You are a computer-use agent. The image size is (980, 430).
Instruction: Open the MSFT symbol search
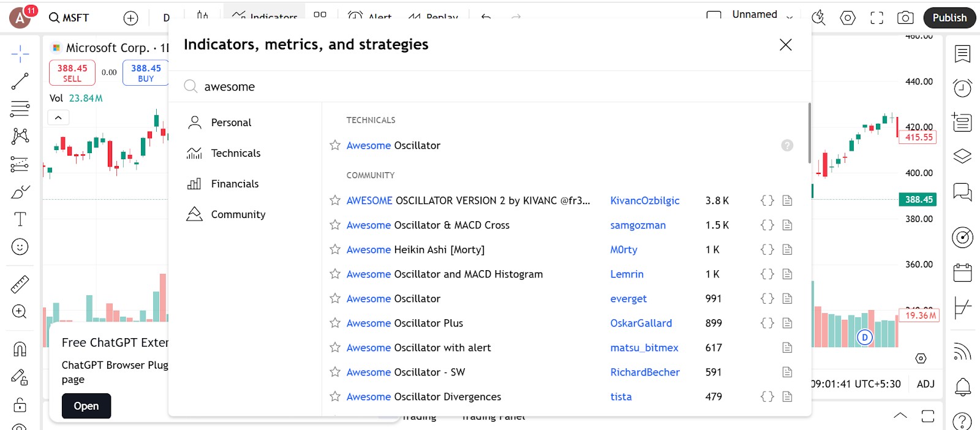pos(69,18)
